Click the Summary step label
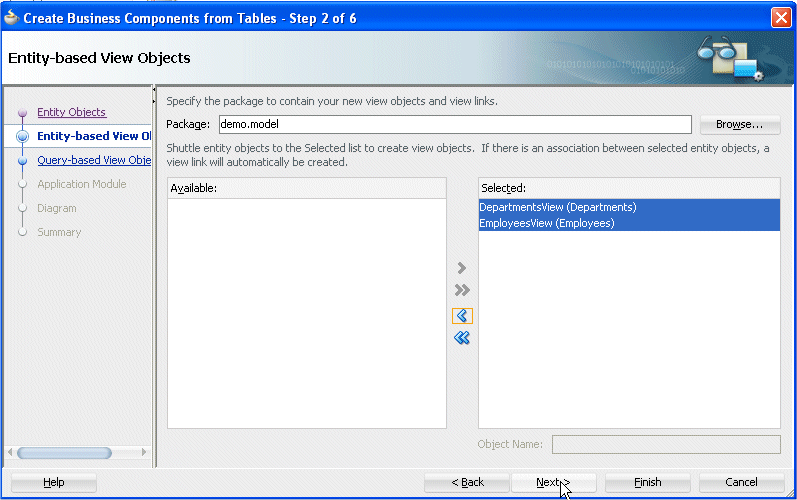This screenshot has width=797, height=500. [59, 232]
